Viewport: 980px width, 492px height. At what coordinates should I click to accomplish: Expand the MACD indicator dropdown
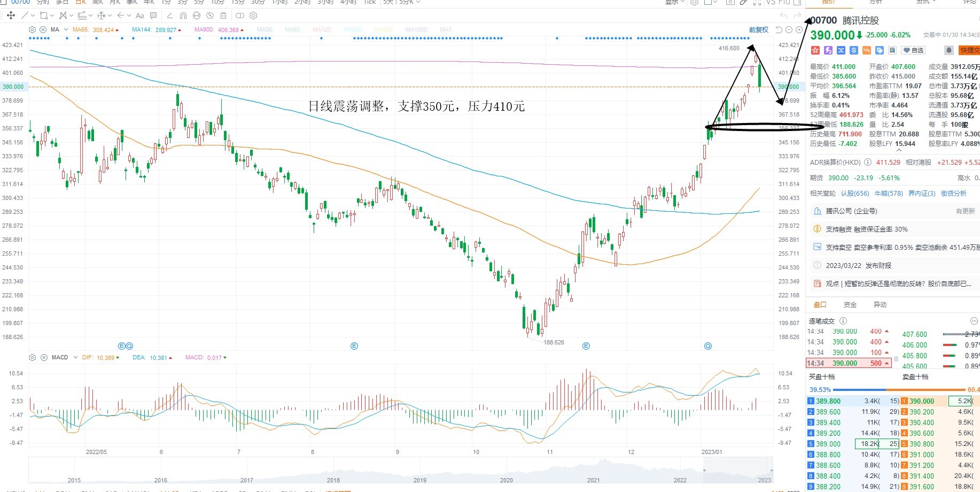pos(75,357)
